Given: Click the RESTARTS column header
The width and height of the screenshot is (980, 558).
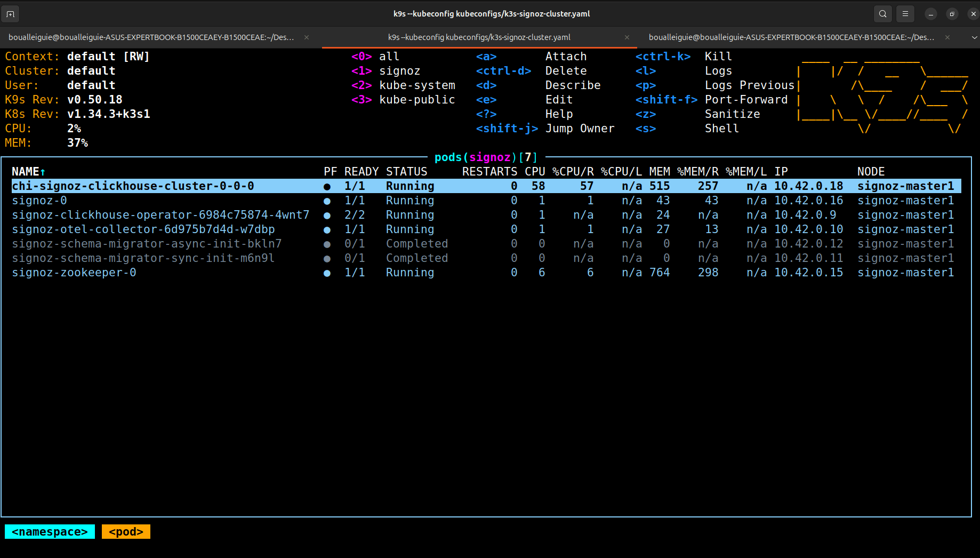Looking at the screenshot, I should point(489,171).
